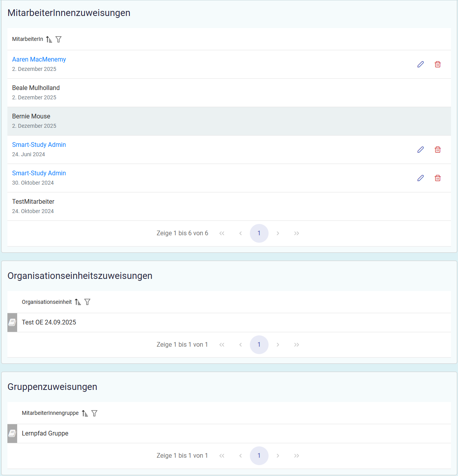Image resolution: width=458 pixels, height=476 pixels.
Task: Open filter for MitarbeiterIn column
Action: coord(58,39)
